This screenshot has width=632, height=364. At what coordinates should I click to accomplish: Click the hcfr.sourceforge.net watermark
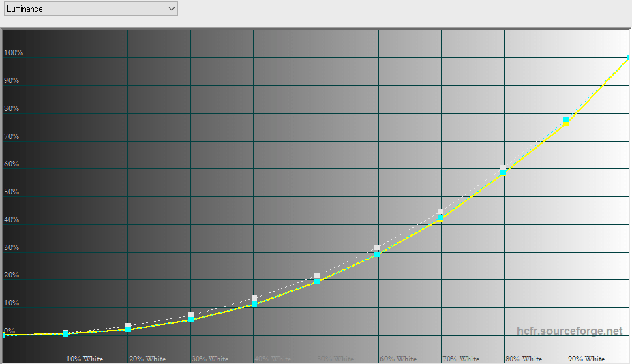tap(569, 331)
